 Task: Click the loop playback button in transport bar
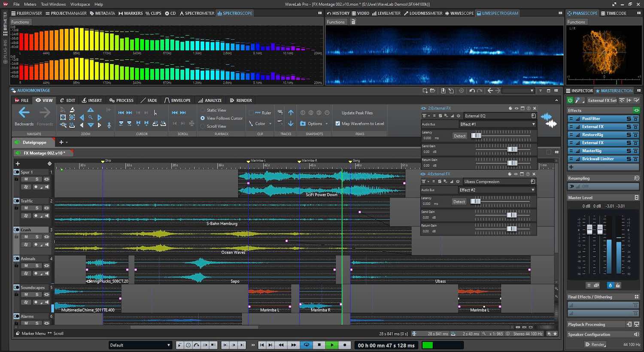point(307,345)
